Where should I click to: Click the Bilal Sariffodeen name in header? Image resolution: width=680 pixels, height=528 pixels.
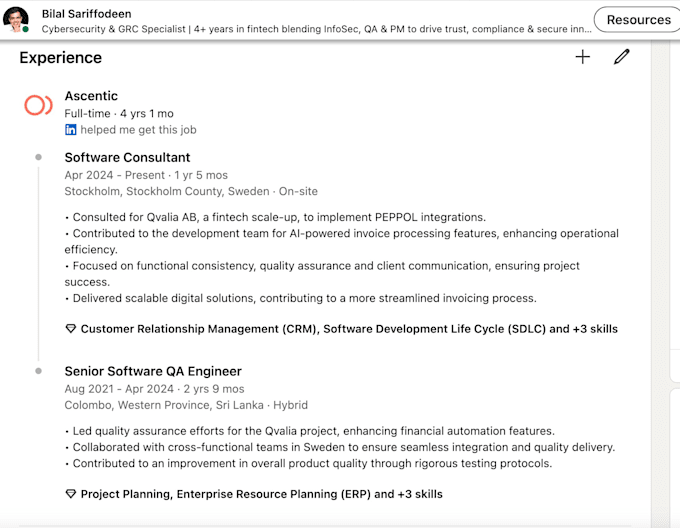[86, 14]
